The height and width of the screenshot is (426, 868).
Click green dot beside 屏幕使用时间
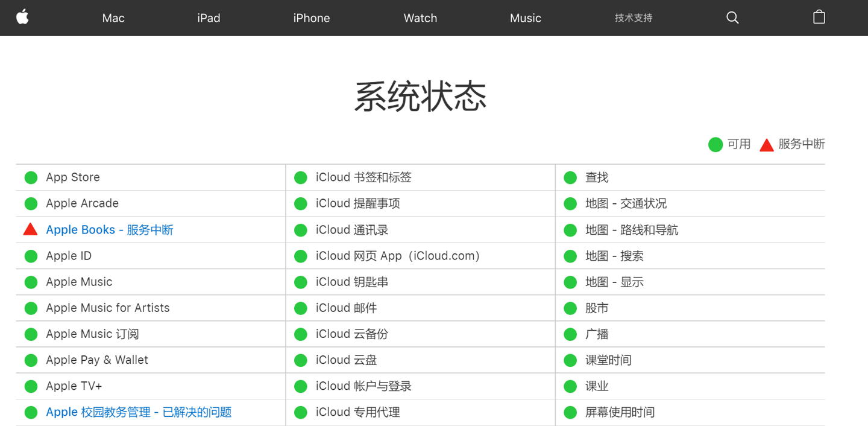click(570, 412)
